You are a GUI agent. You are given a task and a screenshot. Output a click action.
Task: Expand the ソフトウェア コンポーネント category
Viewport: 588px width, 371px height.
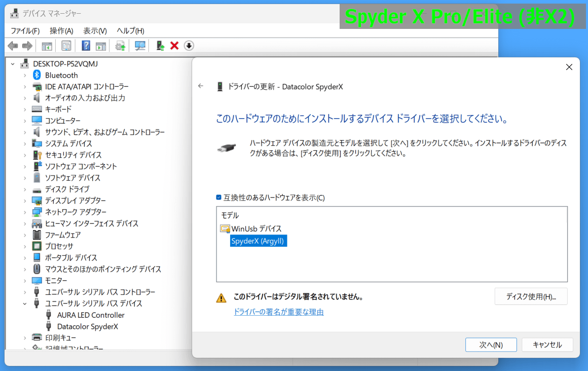point(25,166)
